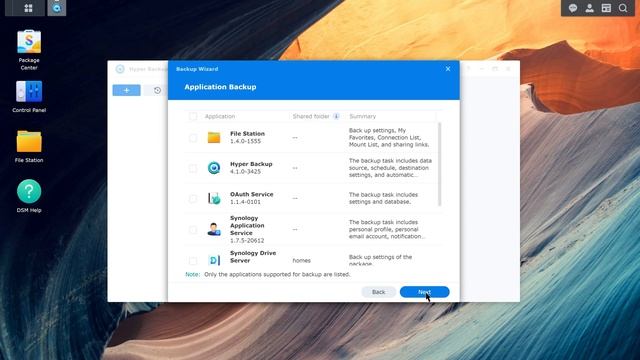
Task: Toggle the select-all applications checkbox
Action: tap(193, 116)
